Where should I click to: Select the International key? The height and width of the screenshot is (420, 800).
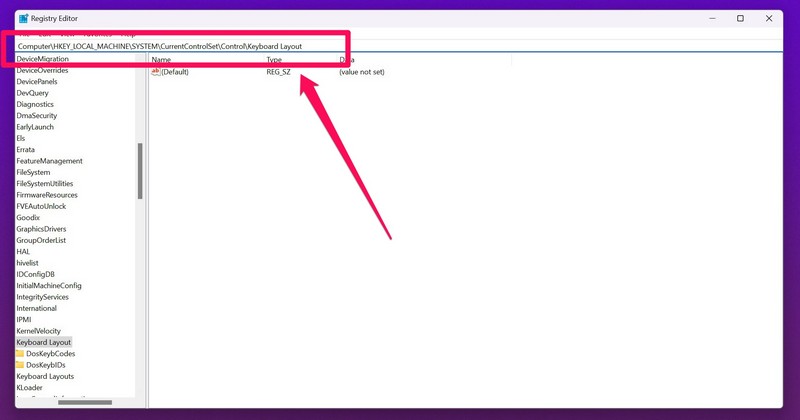37,308
